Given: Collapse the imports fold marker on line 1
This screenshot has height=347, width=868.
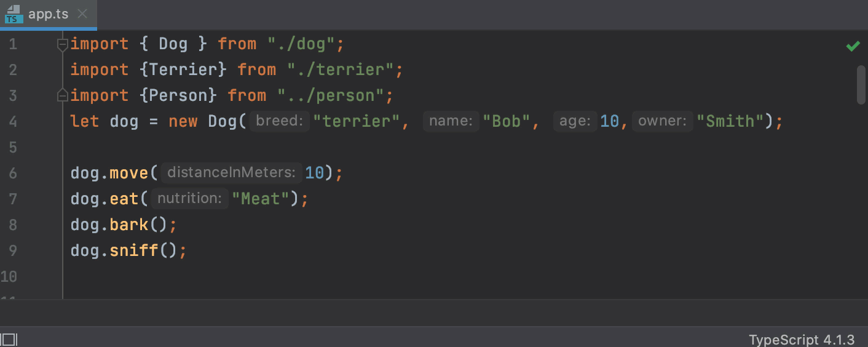Looking at the screenshot, I should (61, 44).
